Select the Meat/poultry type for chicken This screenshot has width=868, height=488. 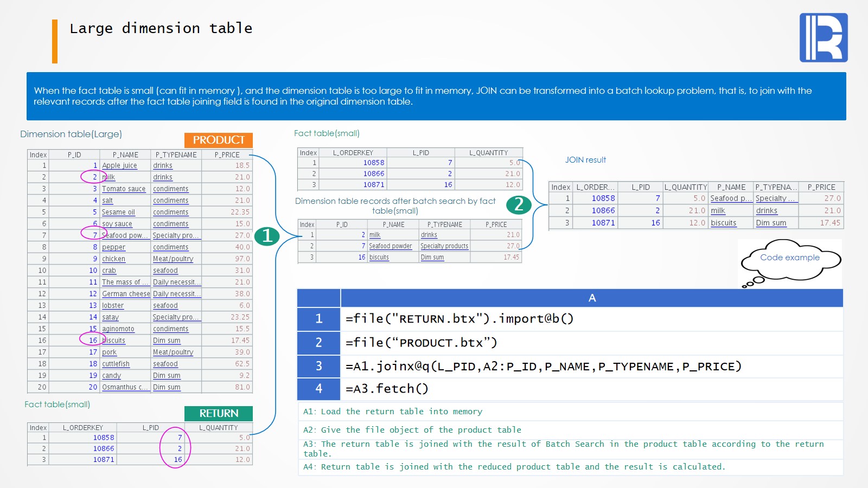(173, 259)
